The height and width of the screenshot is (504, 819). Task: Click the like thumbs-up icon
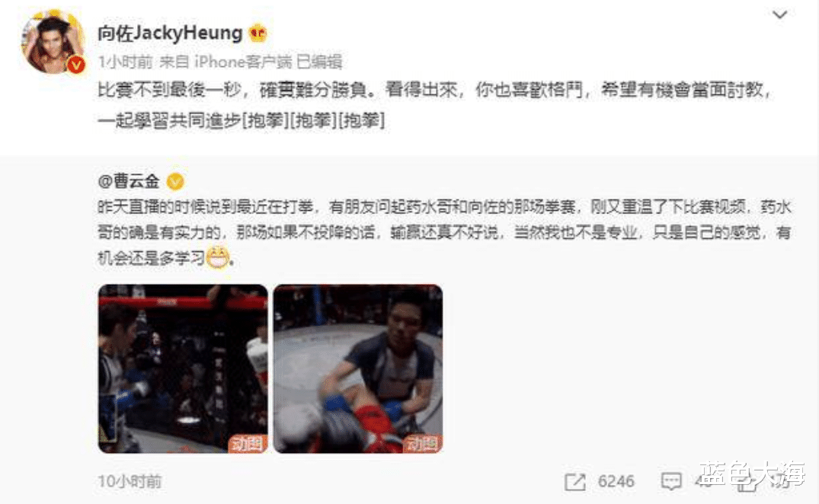(x=747, y=483)
